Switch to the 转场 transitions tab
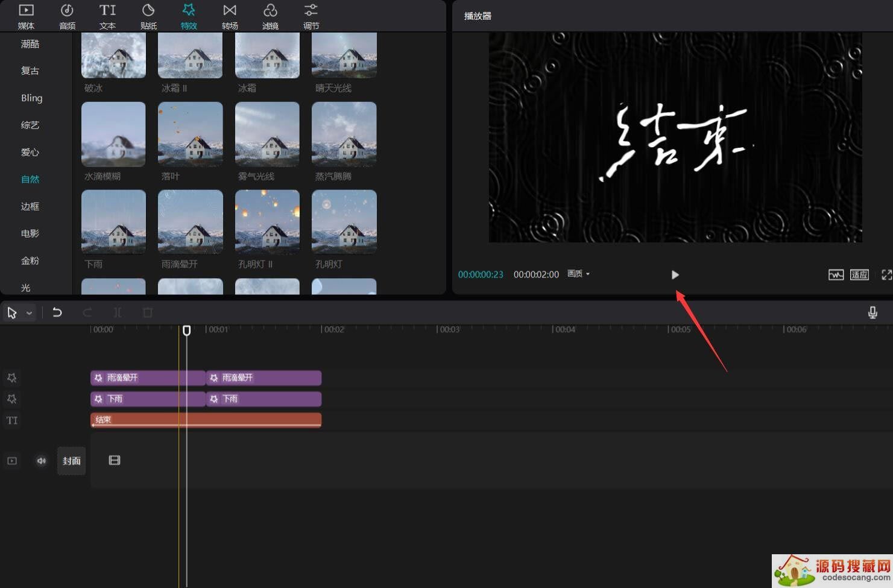 [x=230, y=16]
